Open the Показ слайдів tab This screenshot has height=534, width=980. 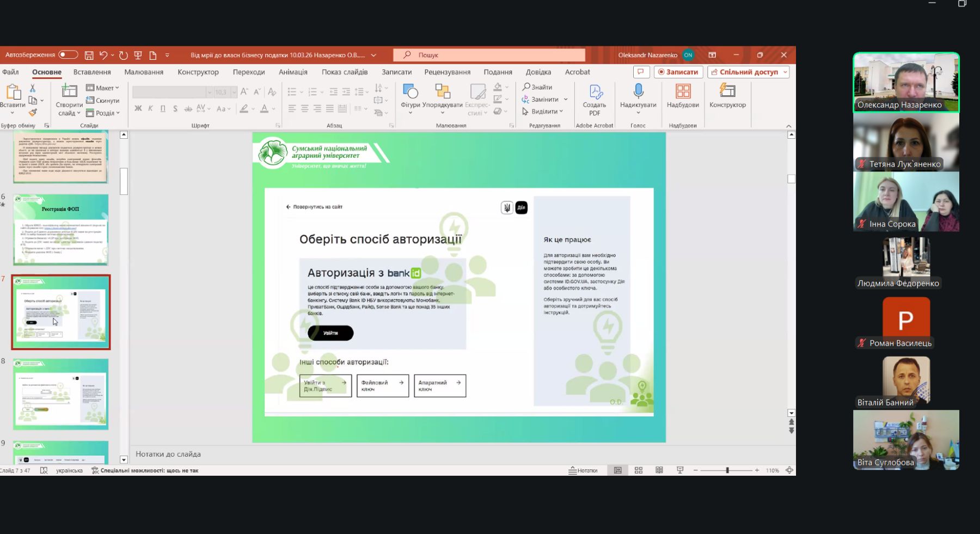coord(345,72)
